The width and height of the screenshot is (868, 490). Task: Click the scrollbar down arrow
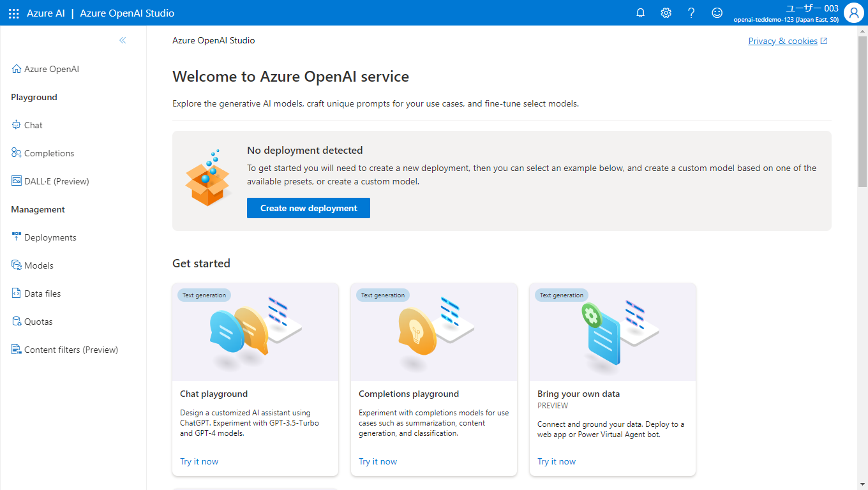tap(863, 485)
